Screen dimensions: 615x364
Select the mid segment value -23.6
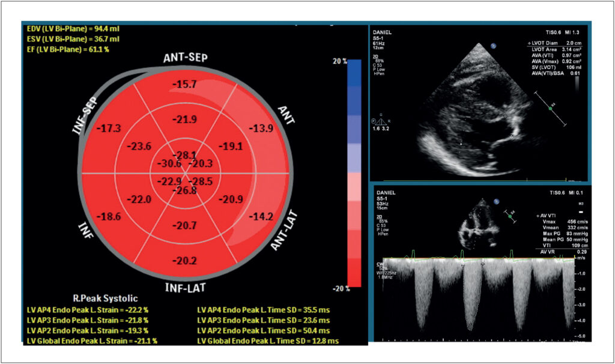(x=139, y=147)
